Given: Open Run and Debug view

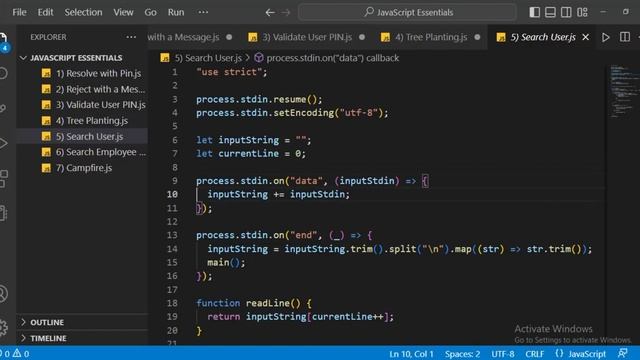Looking at the screenshot, I should click(3, 143).
